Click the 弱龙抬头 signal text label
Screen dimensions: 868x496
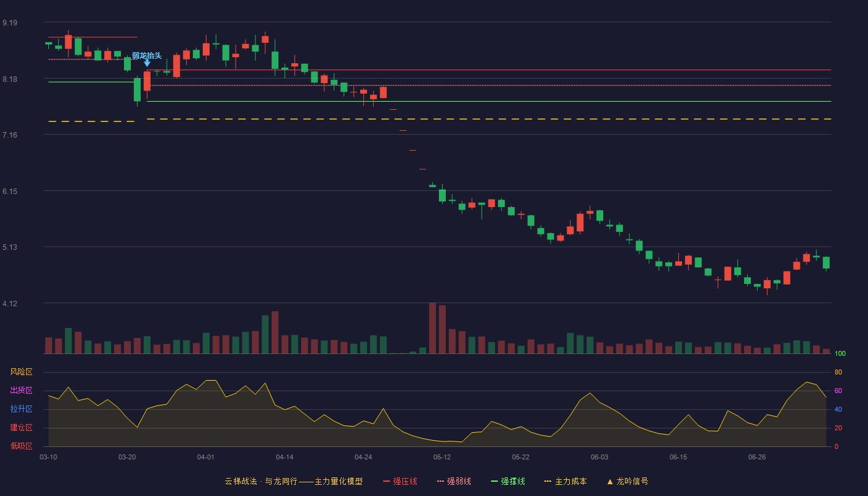tap(147, 55)
